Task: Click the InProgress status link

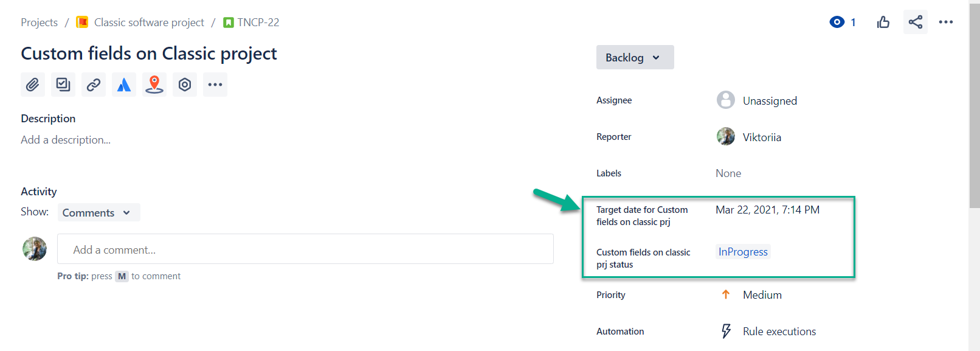Action: pos(743,251)
